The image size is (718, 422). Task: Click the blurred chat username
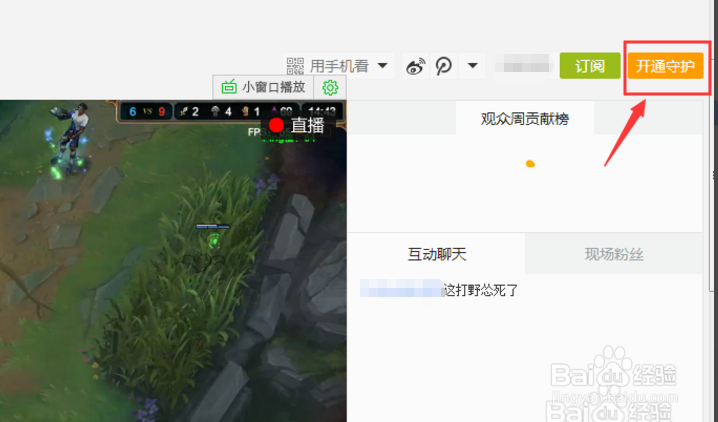402,288
